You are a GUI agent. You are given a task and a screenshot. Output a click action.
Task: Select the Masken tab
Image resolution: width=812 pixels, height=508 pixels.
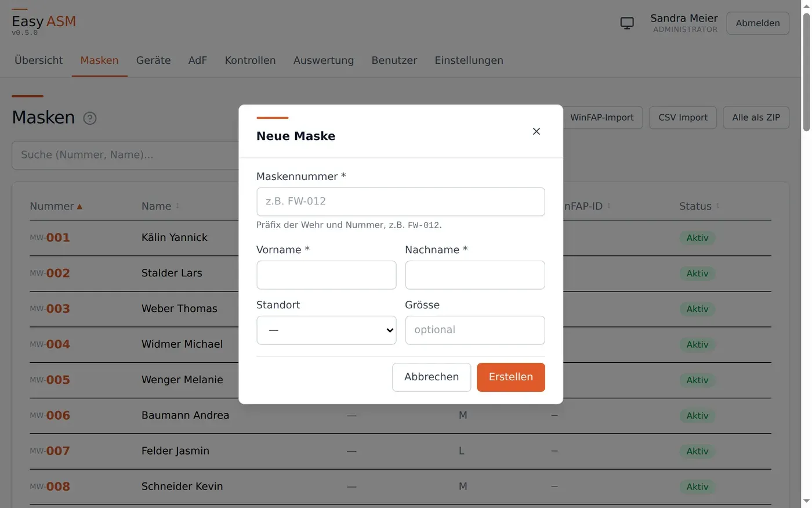100,60
